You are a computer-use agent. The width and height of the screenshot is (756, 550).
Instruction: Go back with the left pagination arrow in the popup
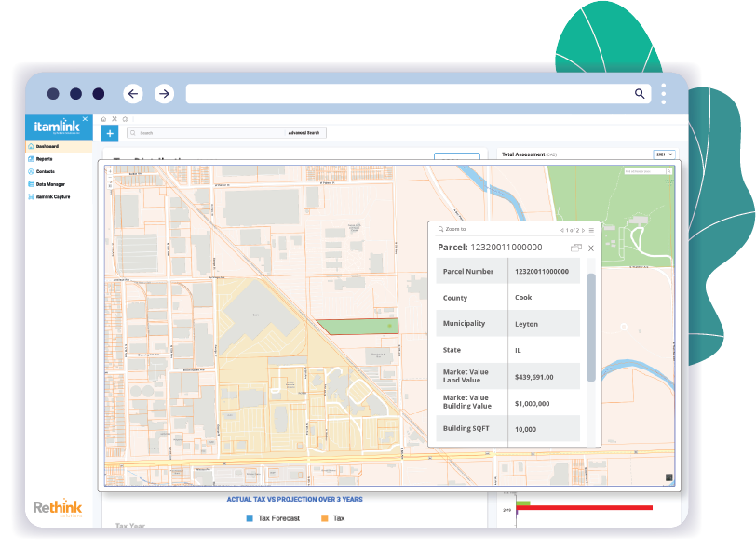coord(562,229)
